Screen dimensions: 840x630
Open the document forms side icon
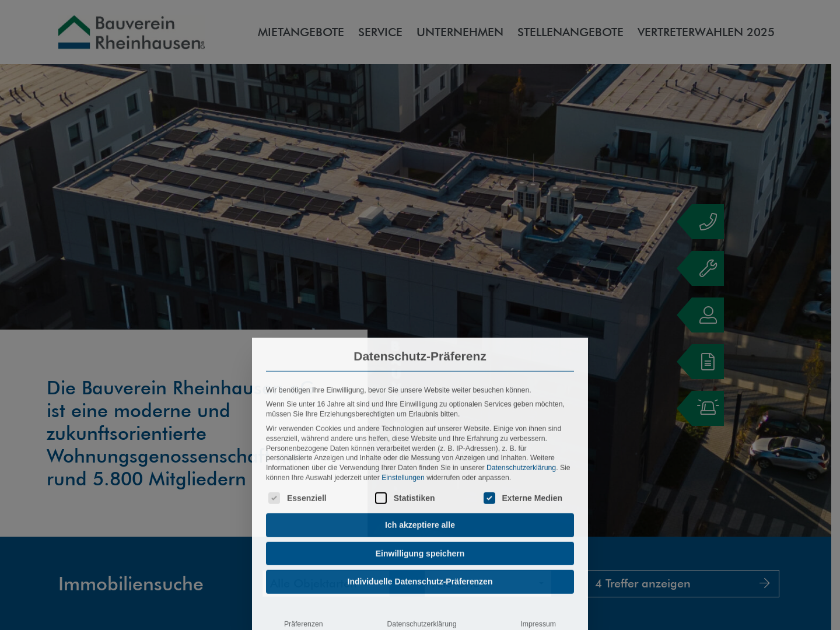click(701, 362)
